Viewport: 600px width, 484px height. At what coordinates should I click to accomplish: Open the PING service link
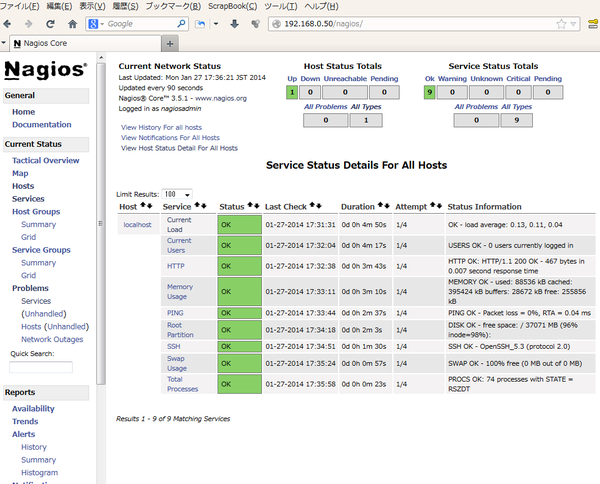(175, 313)
